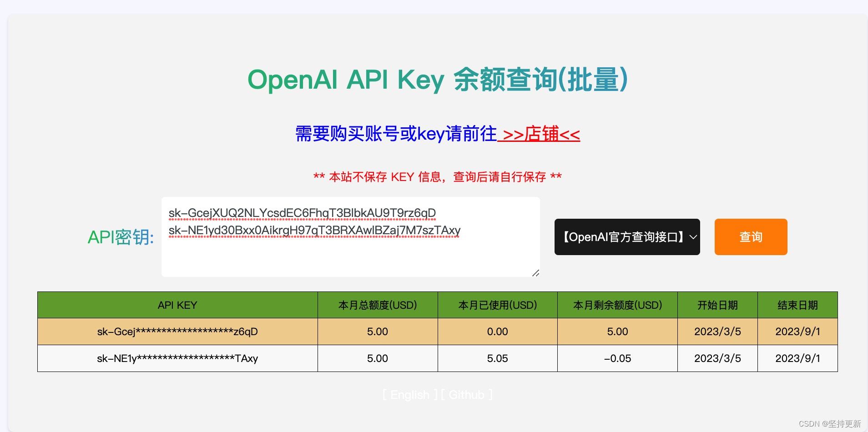Click the 2023/3/5 date in sk-Gcej row
868x432 pixels.
717,332
